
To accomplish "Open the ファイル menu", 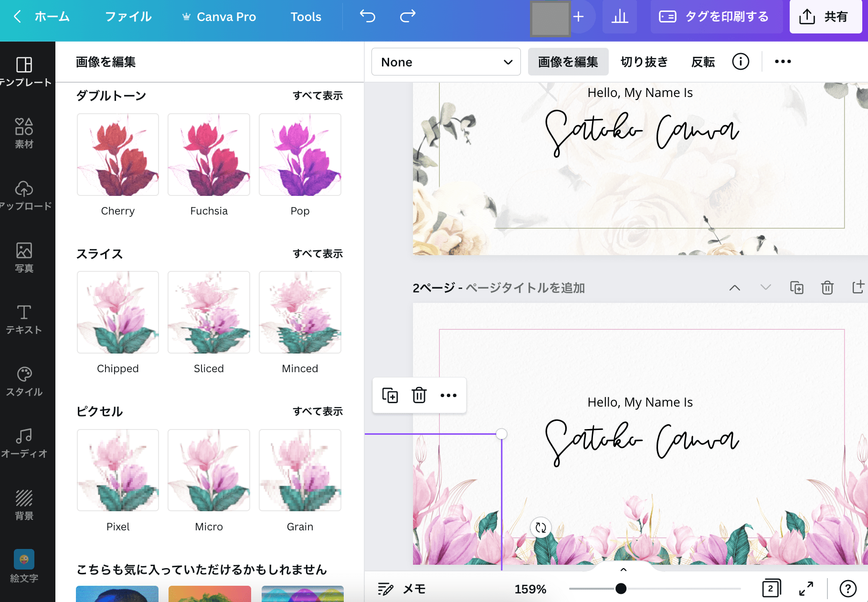I will 127,17.
